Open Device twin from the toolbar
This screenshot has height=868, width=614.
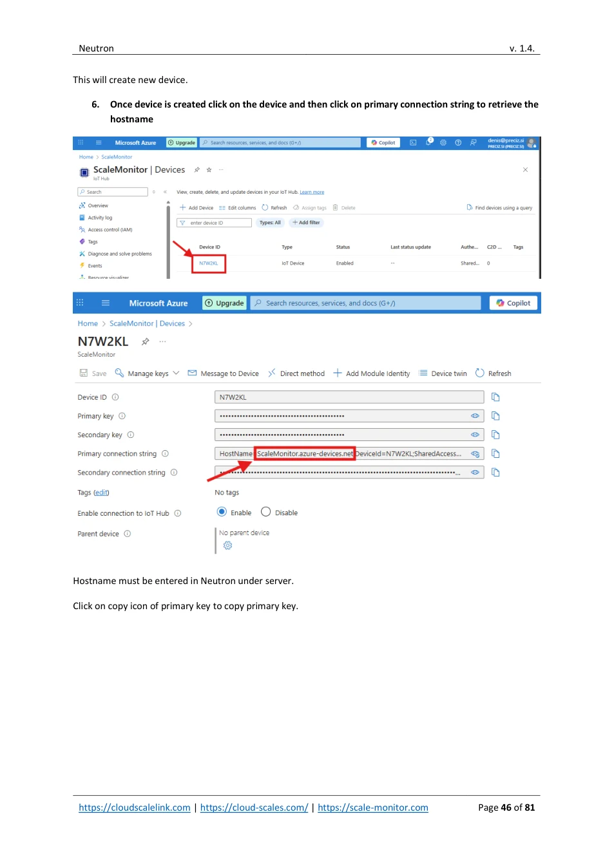[443, 373]
